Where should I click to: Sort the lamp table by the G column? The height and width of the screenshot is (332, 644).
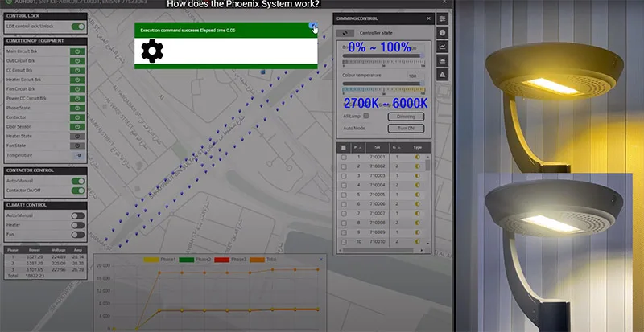click(x=396, y=147)
